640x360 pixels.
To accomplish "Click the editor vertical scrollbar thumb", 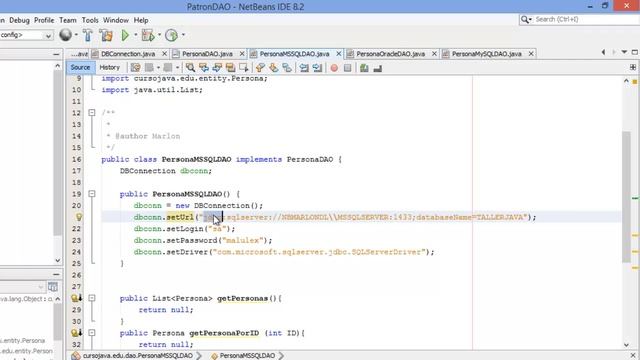I will [x=626, y=197].
